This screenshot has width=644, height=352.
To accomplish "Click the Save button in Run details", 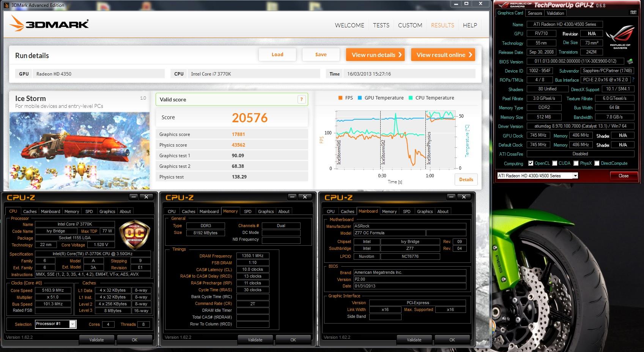I will (x=321, y=55).
